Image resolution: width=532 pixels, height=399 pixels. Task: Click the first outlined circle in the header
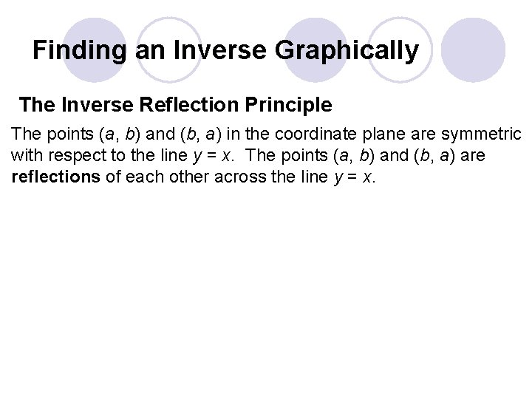[169, 50]
